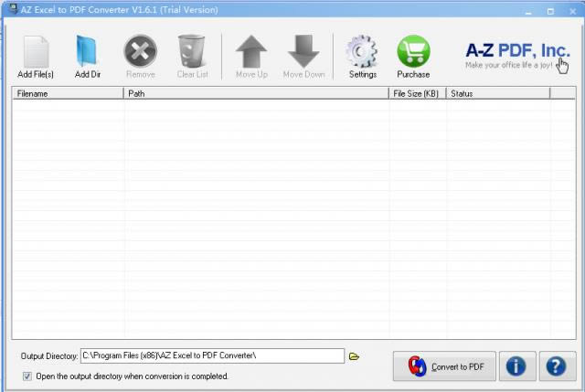
Task: Close the converter window
Action: (x=573, y=12)
